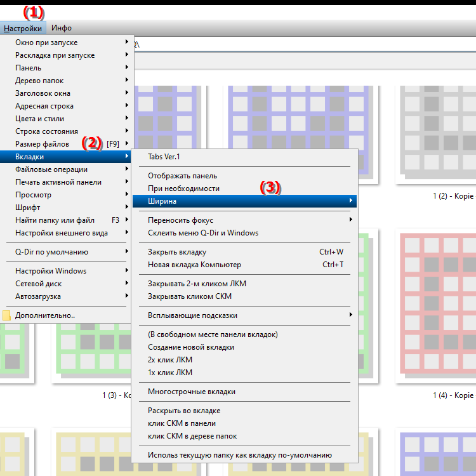Open Автозагрузка submenu
This screenshot has width=476, height=476.
pyautogui.click(x=66, y=296)
